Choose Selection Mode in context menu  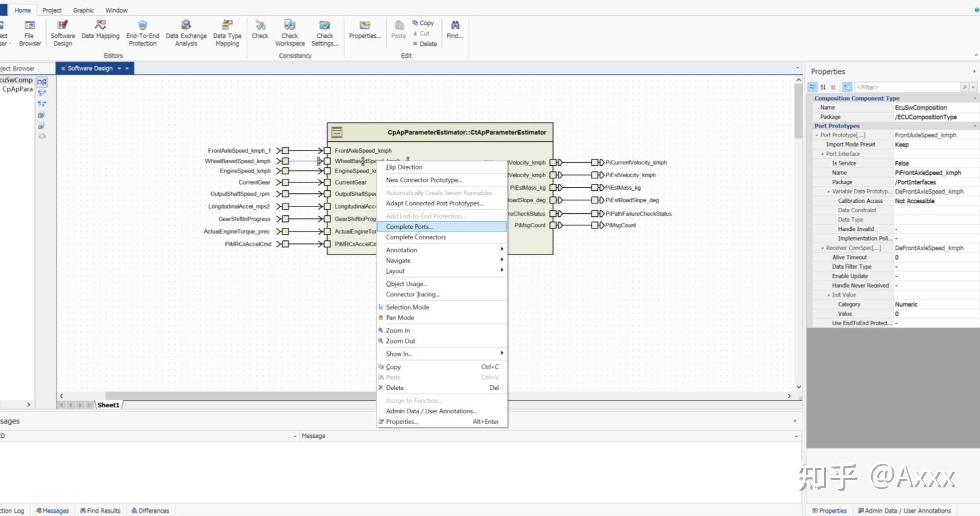point(407,308)
